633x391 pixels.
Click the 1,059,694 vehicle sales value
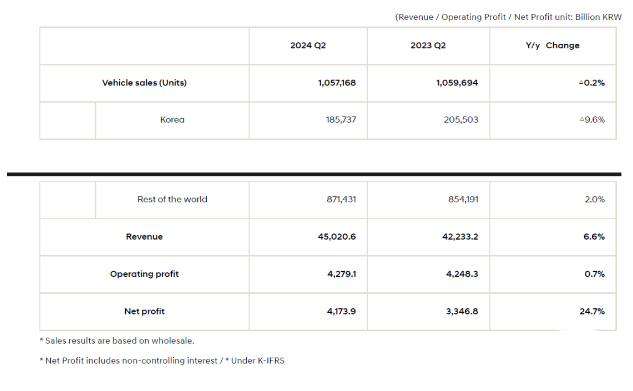pyautogui.click(x=457, y=83)
